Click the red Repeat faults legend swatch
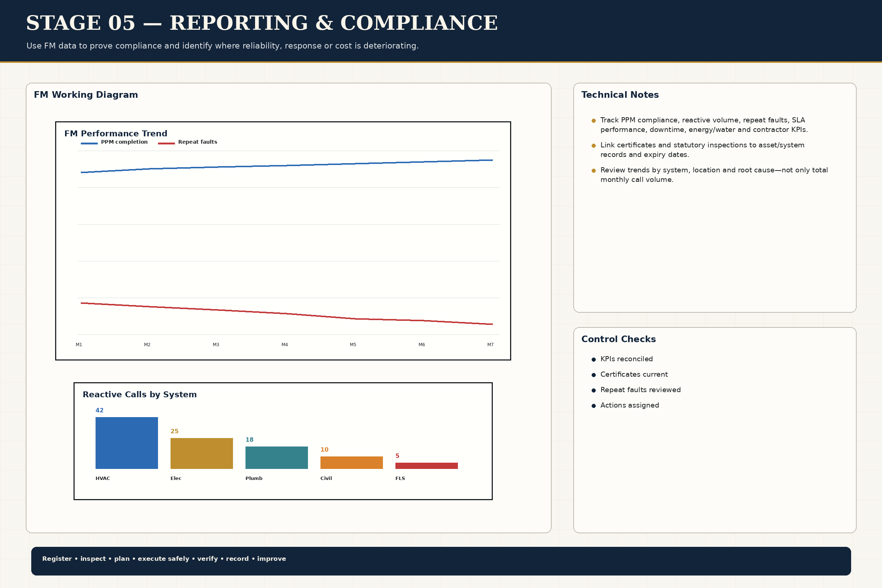Image resolution: width=882 pixels, height=588 pixels. (x=166, y=143)
